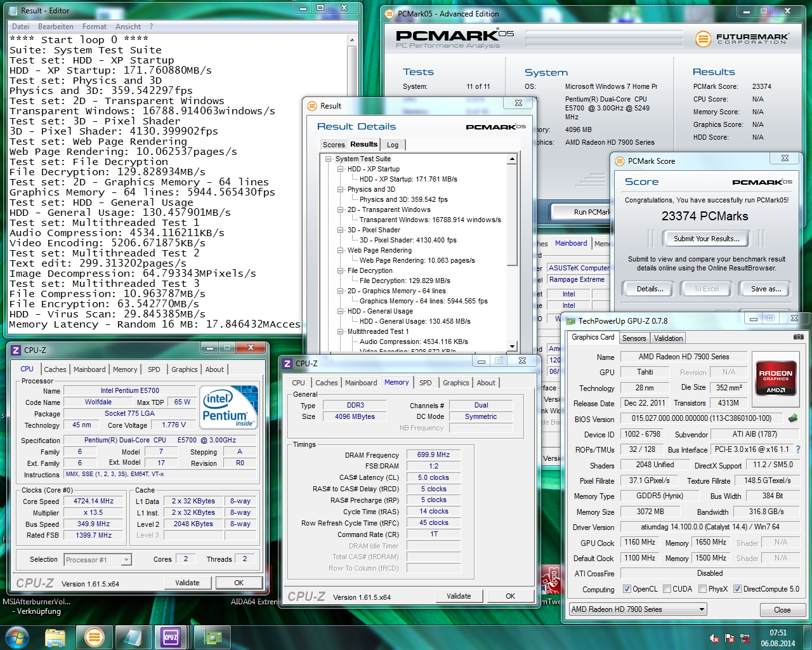Open the Action Center flag tray icon
The image size is (812, 650).
coord(730,638)
